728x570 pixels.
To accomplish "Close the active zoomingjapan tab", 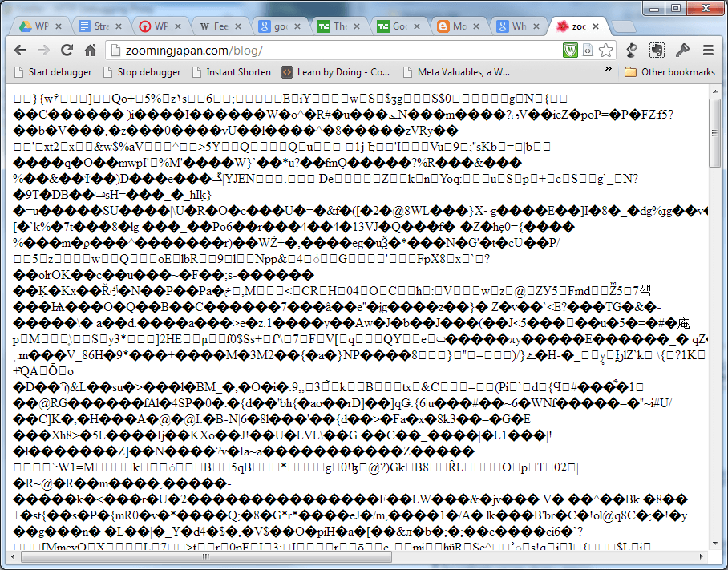I will 601,26.
